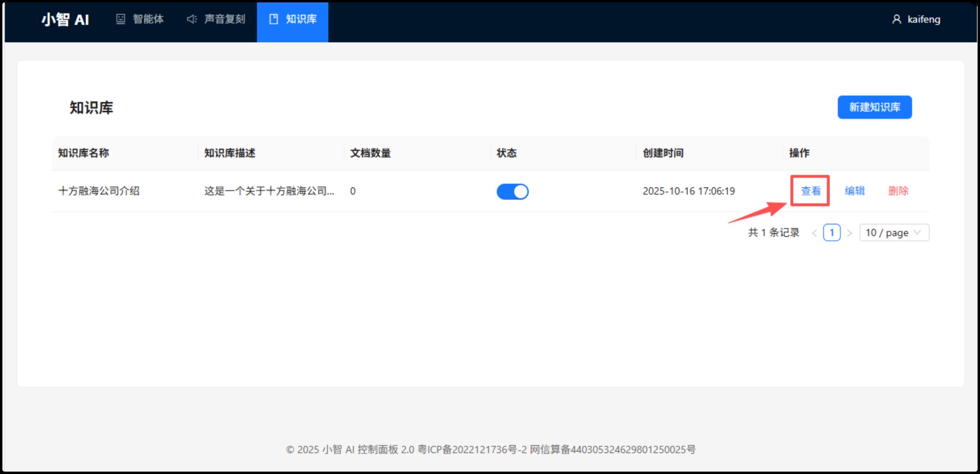Click the next page arrow
Viewport: 980px width, 474px height.
[849, 233]
